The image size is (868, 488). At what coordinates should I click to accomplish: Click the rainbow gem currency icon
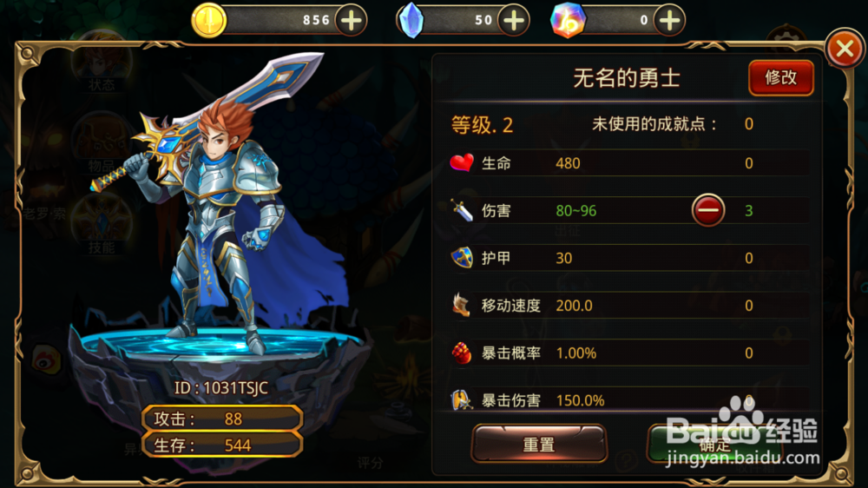pyautogui.click(x=568, y=21)
